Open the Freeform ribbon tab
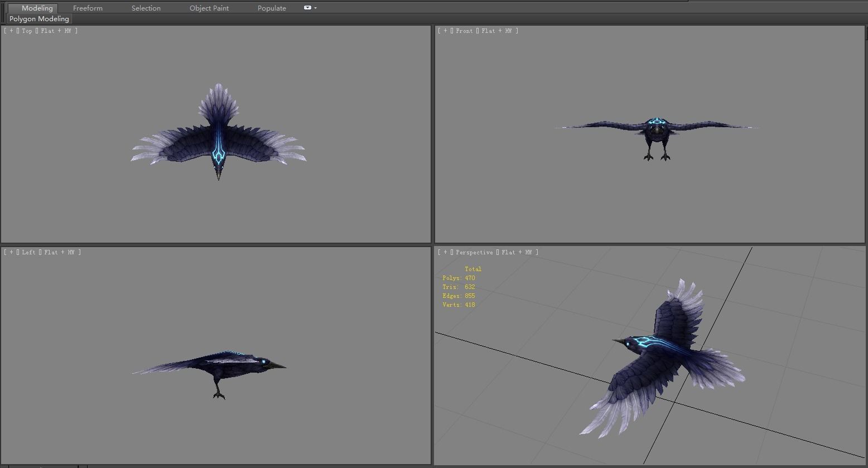The height and width of the screenshot is (468, 868). pyautogui.click(x=88, y=8)
